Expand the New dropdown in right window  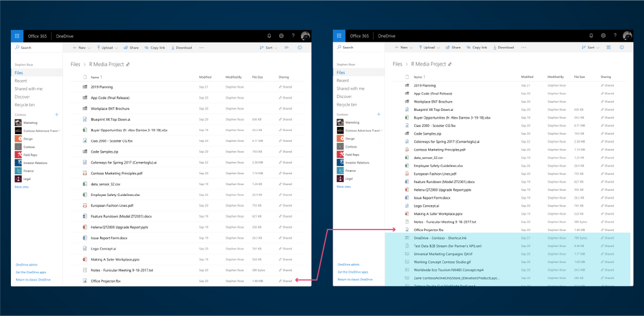pos(404,48)
